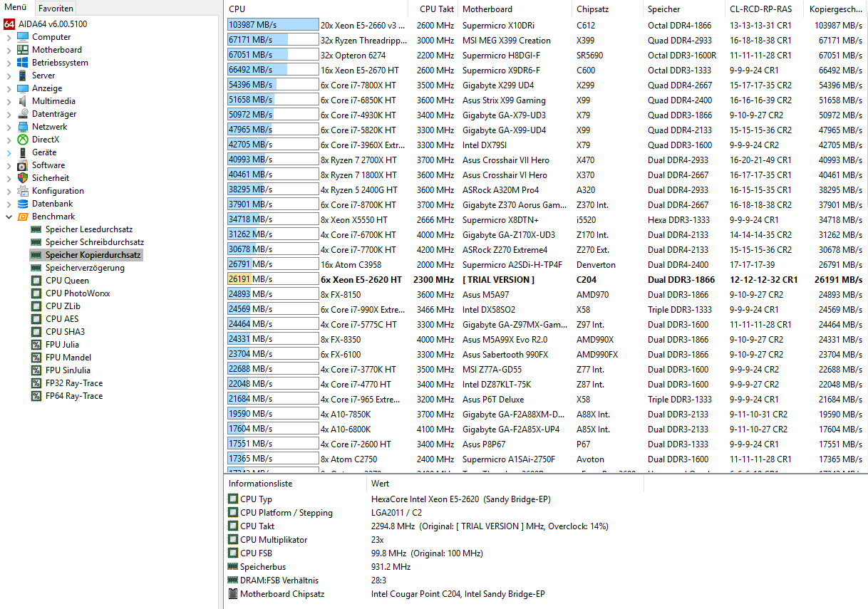Click the highlighted 26191 MB/s result bar
Image resolution: width=868 pixels, height=609 pixels.
click(273, 279)
